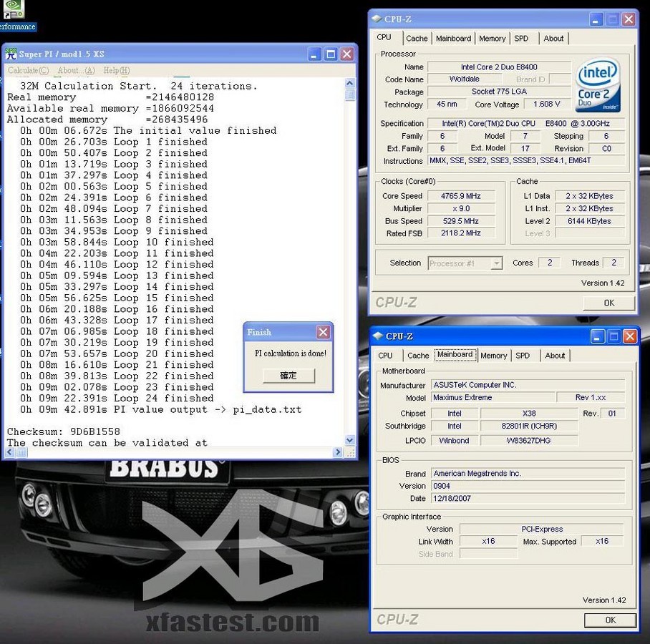Click the top CPU-Z title bar icon

pos(377,19)
